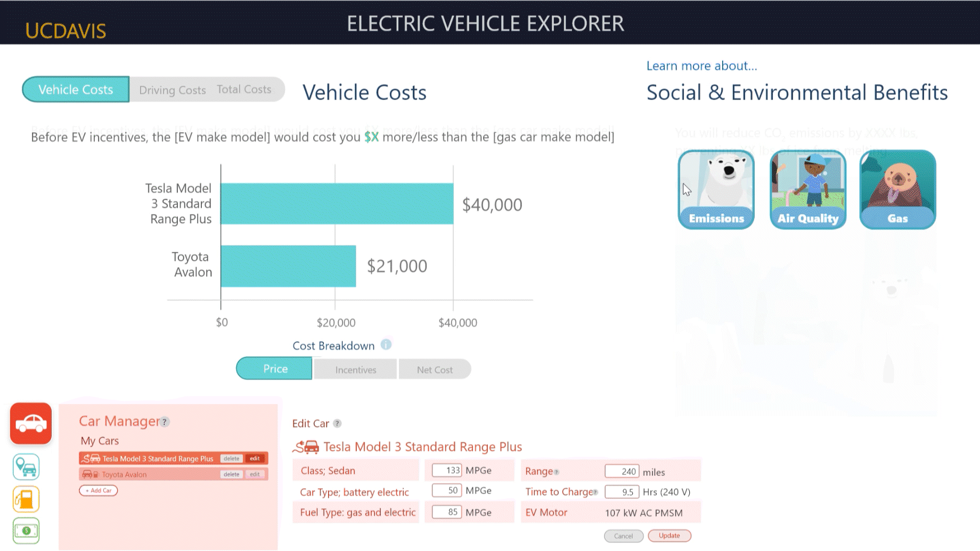This screenshot has height=551, width=980.
Task: Click the + Add Car button
Action: click(x=99, y=491)
